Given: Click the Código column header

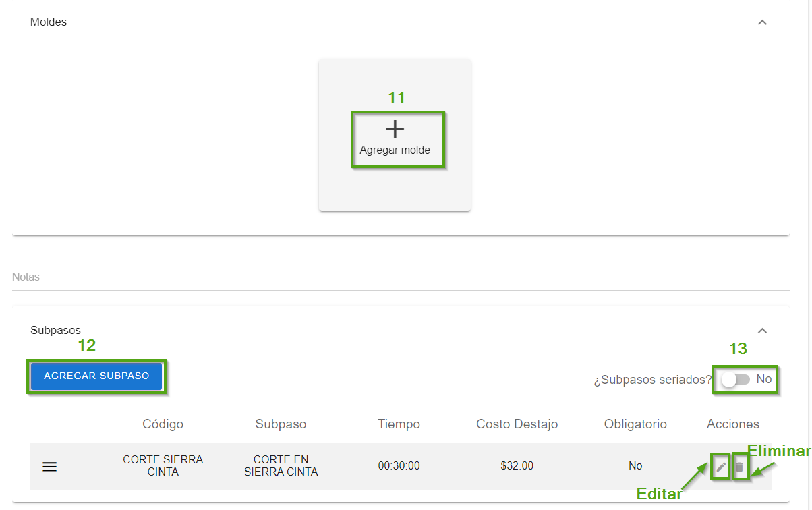Looking at the screenshot, I should click(x=163, y=424).
